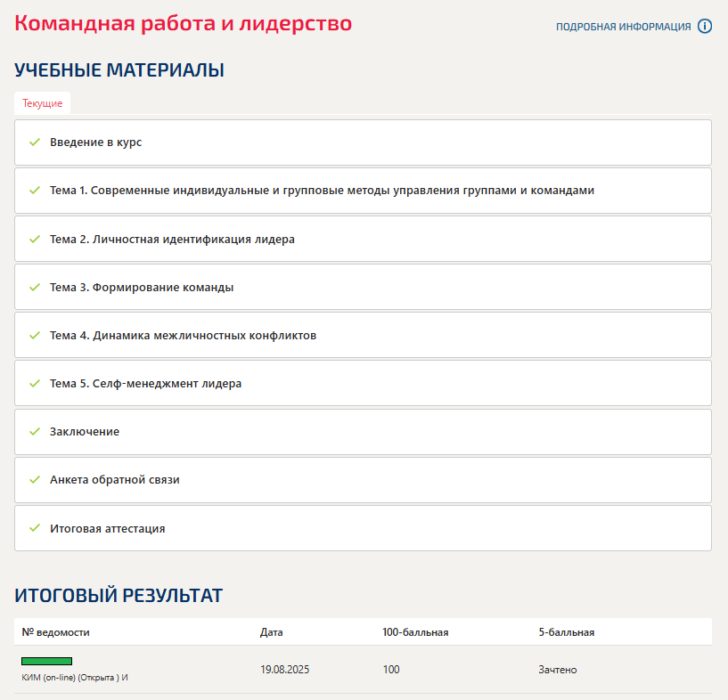Viewport: 728px width, 700px height.
Task: Click the ИТОГОВЫЙ РЕЗУЛЬТАТ heading
Action: pos(119,596)
